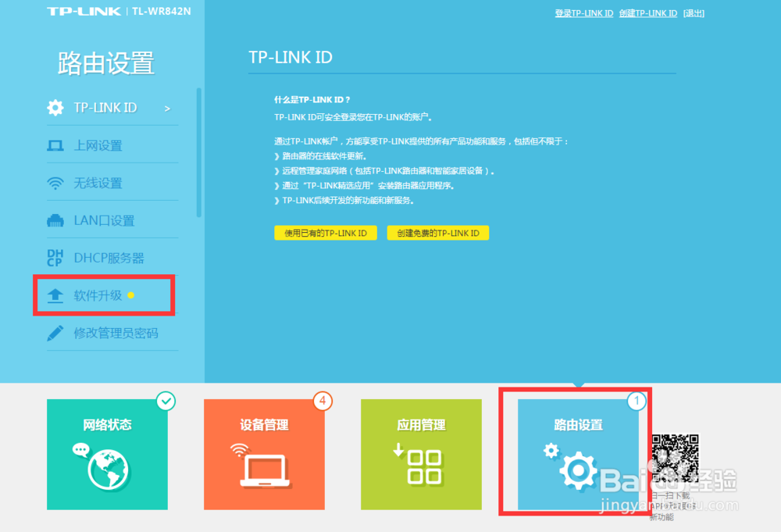Click the 路由设置 sidebar heading
This screenshot has height=532, width=781.
(x=106, y=64)
